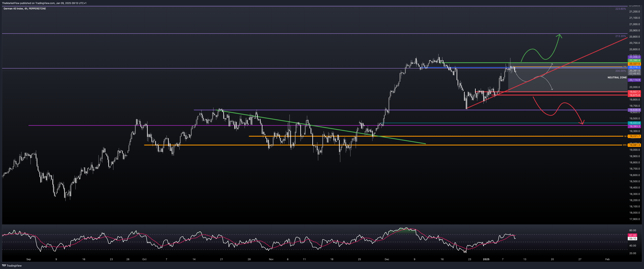Click the Oct label on time axis
Image resolution: width=644 pixels, height=269 pixels.
pos(144,259)
